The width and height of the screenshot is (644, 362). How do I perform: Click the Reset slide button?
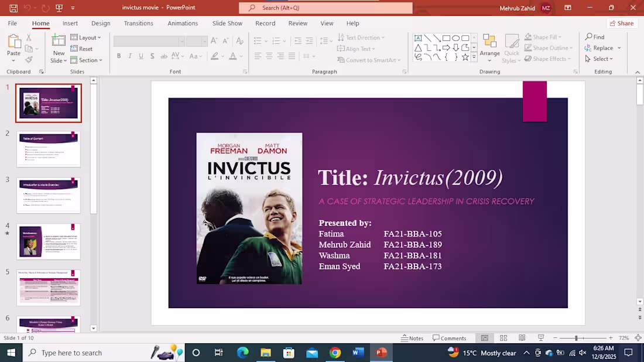point(81,49)
